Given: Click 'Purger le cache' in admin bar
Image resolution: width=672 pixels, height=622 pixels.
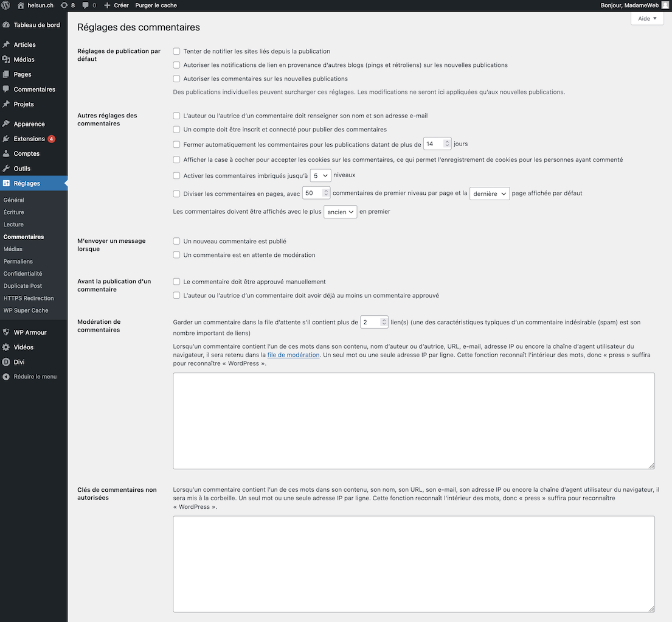Looking at the screenshot, I should [156, 5].
